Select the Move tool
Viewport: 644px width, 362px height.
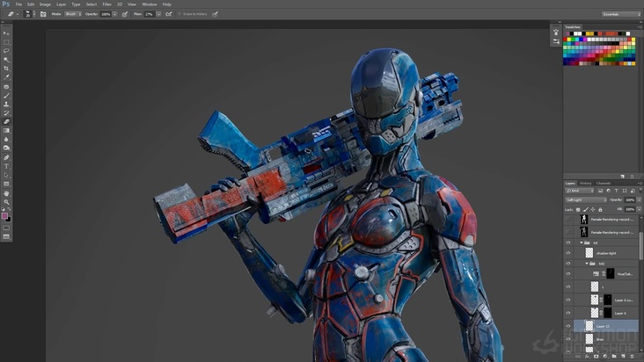(6, 33)
